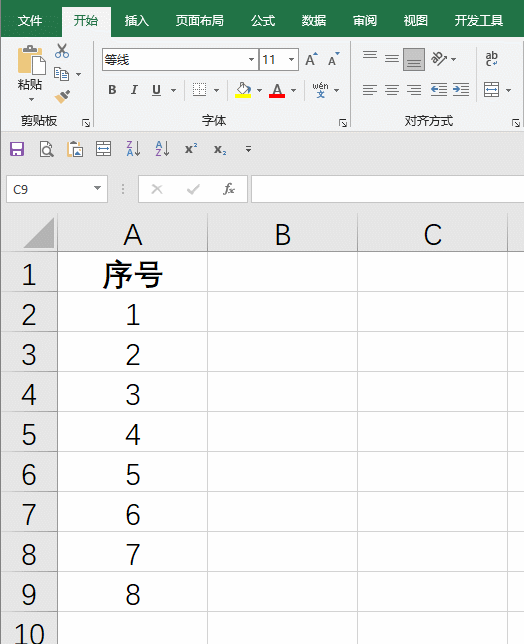Confirm formula entry checkmark
Screen dimensions: 524x644
(x=193, y=189)
